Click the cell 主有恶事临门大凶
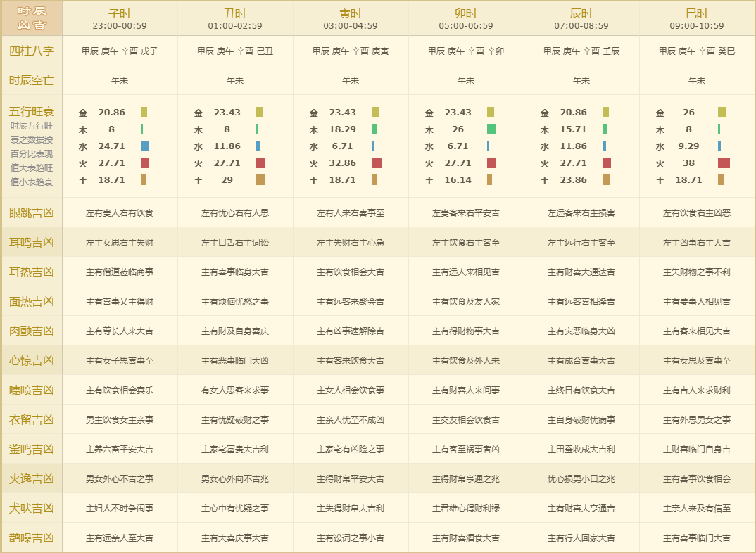Screen dimensions: 756x553 coord(235,361)
